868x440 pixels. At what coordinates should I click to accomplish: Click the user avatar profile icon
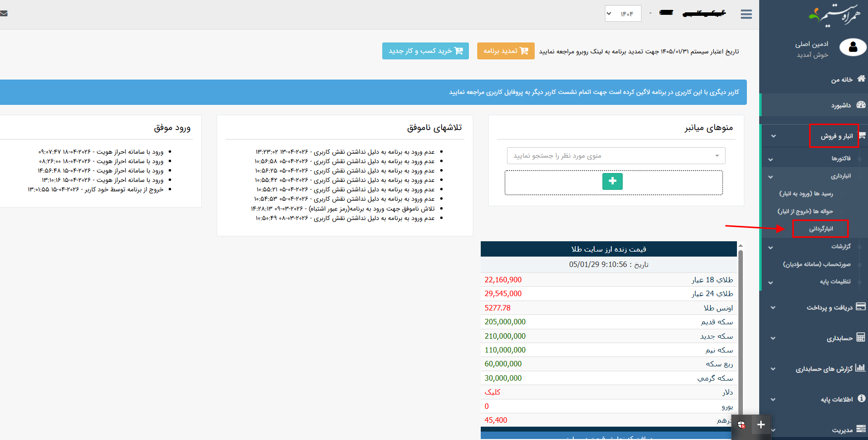853,47
